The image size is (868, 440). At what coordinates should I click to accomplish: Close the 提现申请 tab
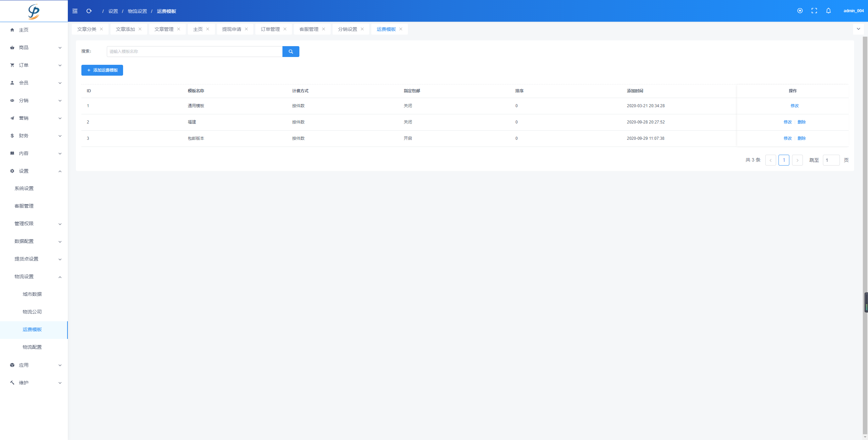[x=246, y=29]
